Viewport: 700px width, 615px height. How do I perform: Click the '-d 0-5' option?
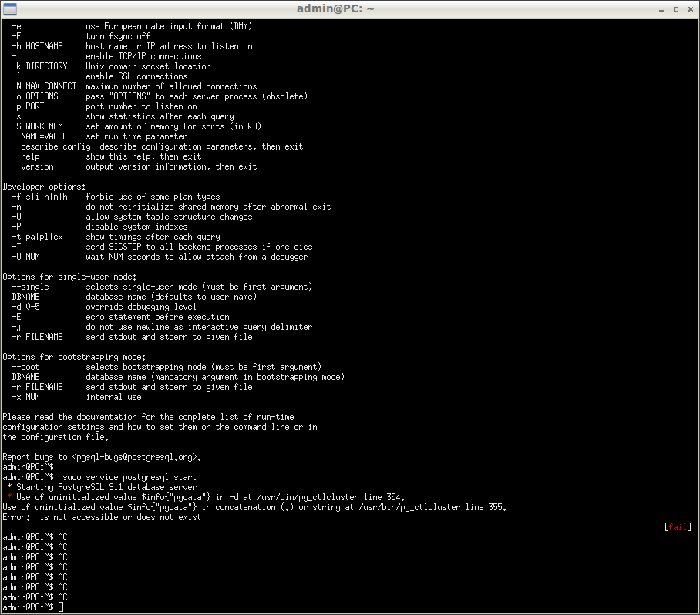pos(25,307)
